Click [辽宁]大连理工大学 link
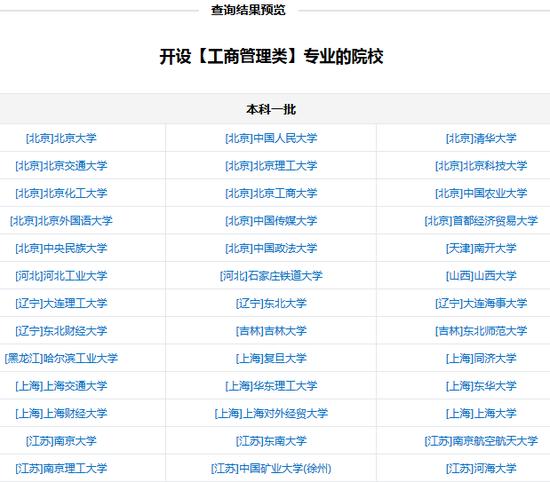Image resolution: width=550 pixels, height=482 pixels. [61, 303]
